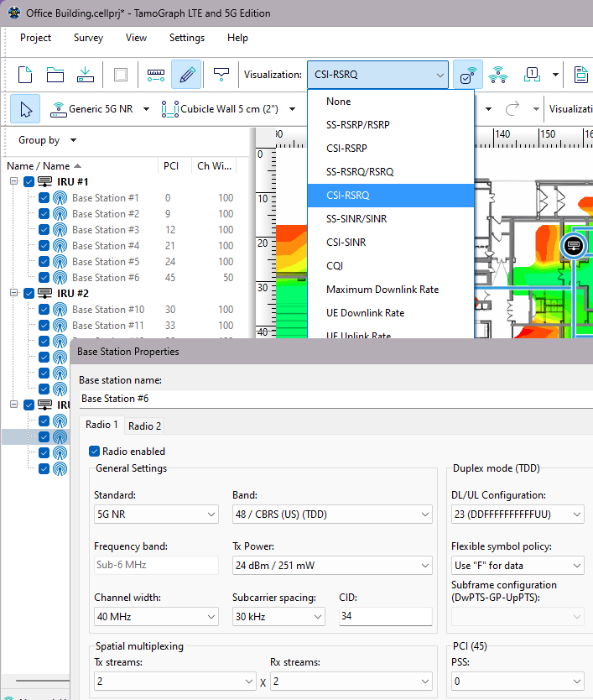The image size is (593, 700).
Task: Click the IRU marker on the floor plan
Action: click(x=574, y=245)
